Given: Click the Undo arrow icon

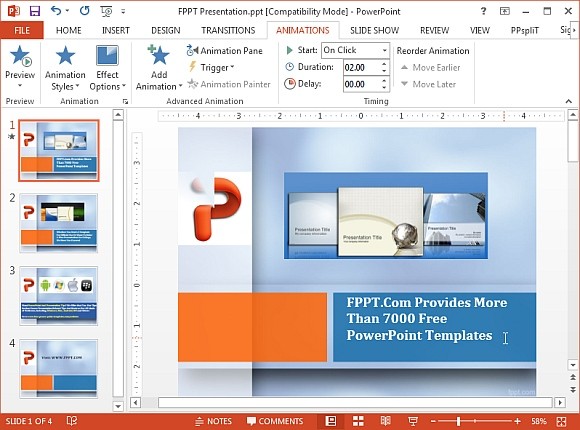Looking at the screenshot, I should pyautogui.click(x=56, y=11).
